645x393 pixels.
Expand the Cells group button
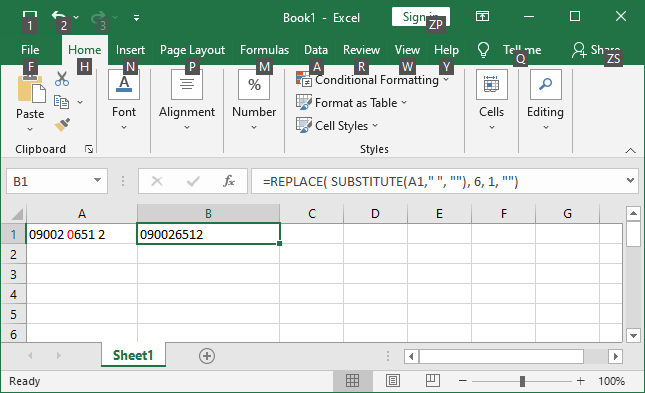[x=492, y=101]
